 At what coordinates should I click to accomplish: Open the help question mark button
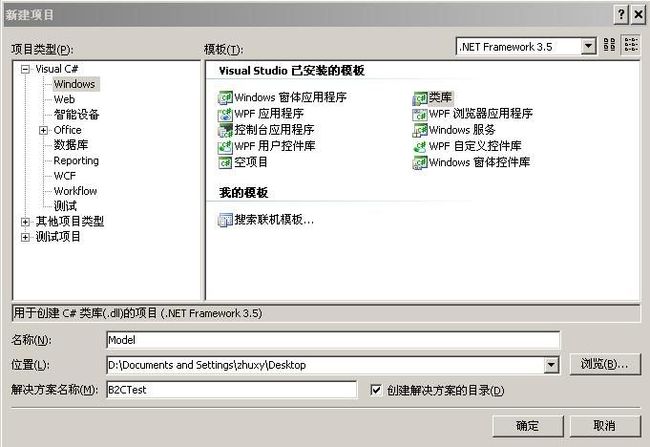click(621, 15)
